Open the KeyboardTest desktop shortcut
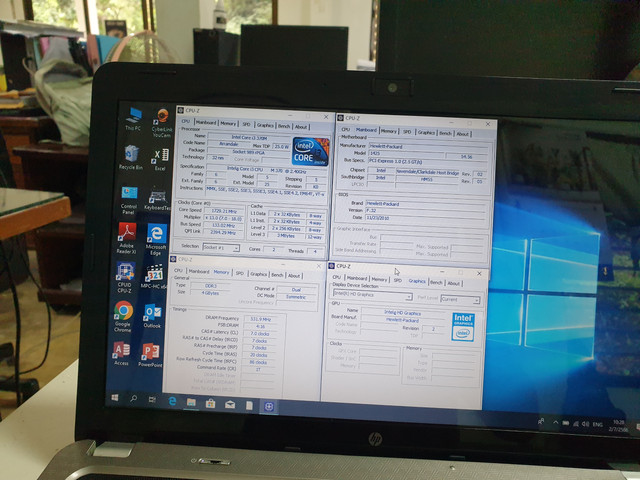640x480 pixels. (x=157, y=200)
